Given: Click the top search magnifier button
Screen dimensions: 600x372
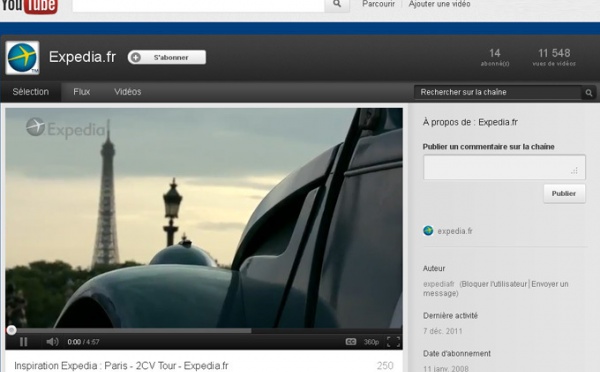Looking at the screenshot, I should 337,5.
